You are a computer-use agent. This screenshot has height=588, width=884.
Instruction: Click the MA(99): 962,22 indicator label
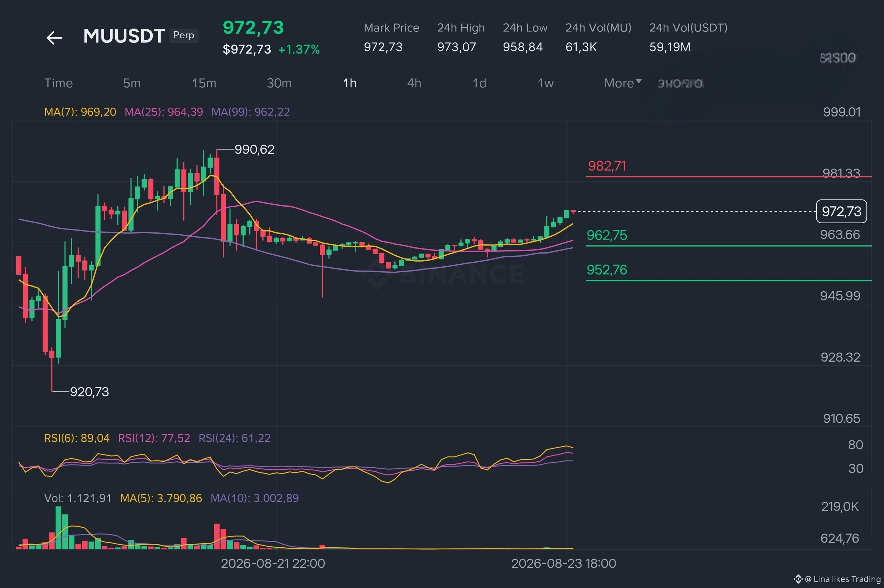click(251, 112)
